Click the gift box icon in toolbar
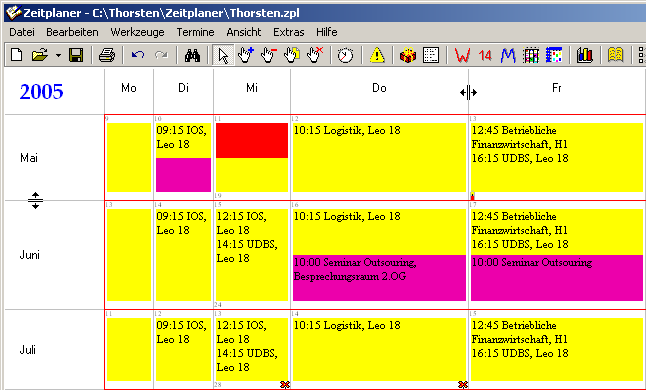Image resolution: width=646 pixels, height=390 pixels. pyautogui.click(x=408, y=55)
